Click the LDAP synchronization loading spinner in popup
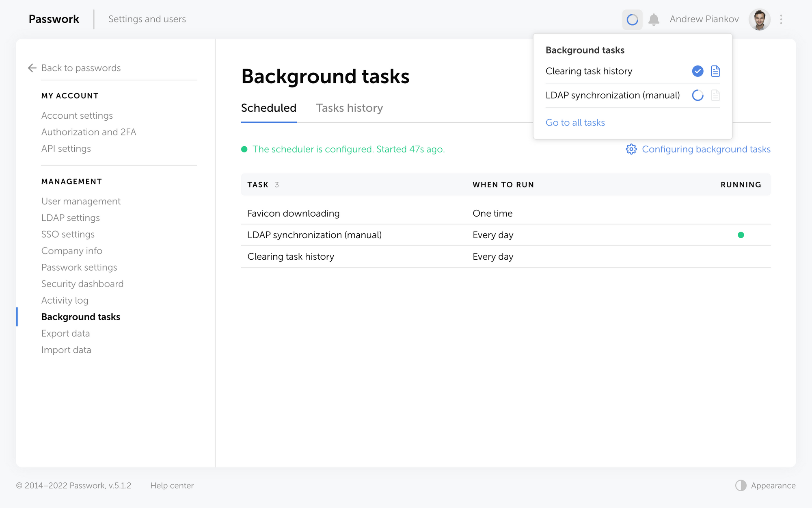 tap(698, 96)
